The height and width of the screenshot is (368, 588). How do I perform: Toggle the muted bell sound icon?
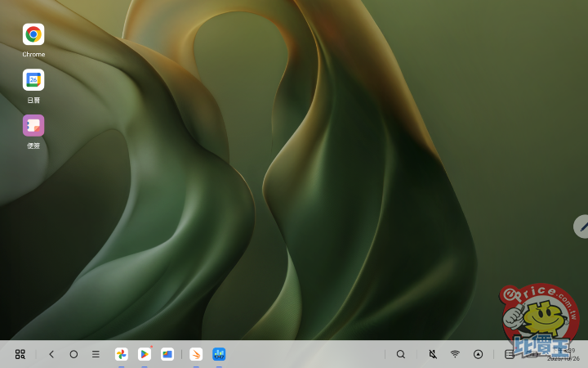tap(433, 354)
